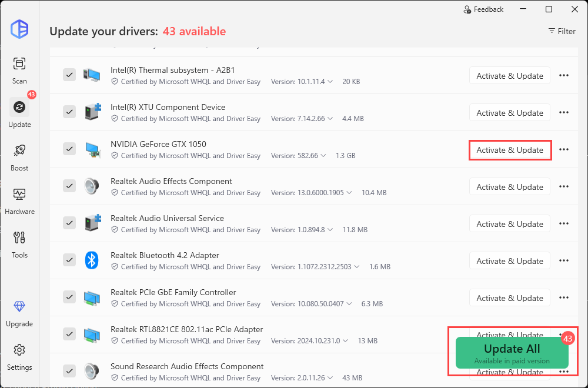Activate & Update Realtek PCIe GbE Controller

click(510, 298)
